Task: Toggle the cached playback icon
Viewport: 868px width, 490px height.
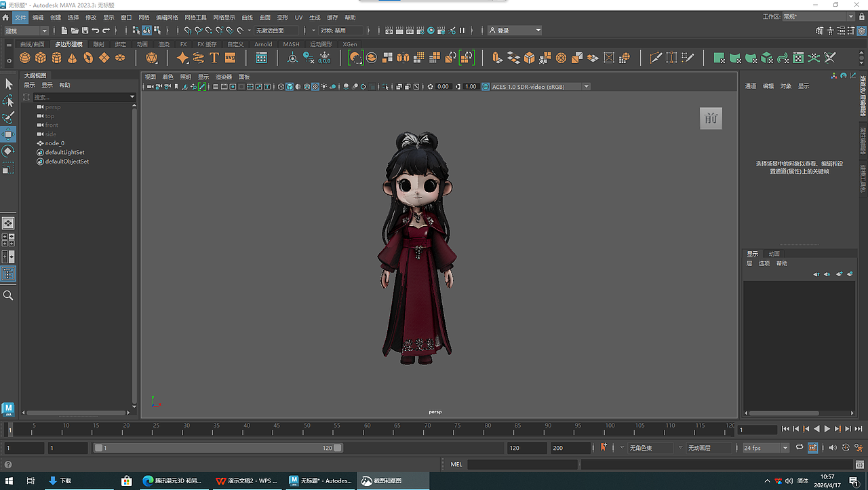Action: point(812,448)
